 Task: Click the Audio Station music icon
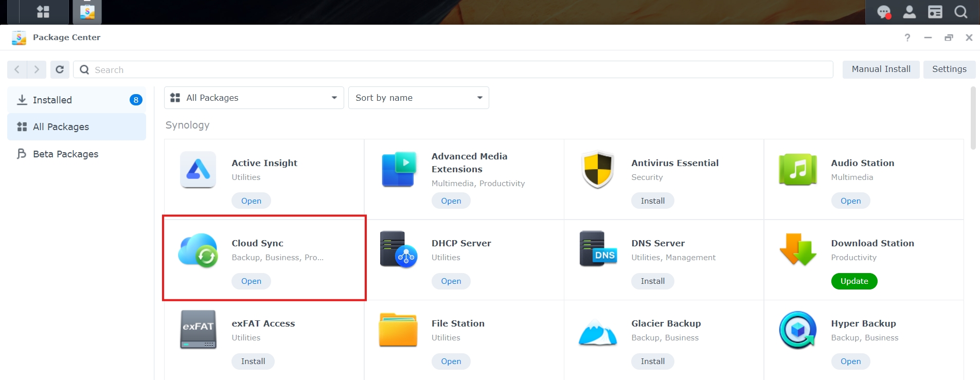(797, 170)
